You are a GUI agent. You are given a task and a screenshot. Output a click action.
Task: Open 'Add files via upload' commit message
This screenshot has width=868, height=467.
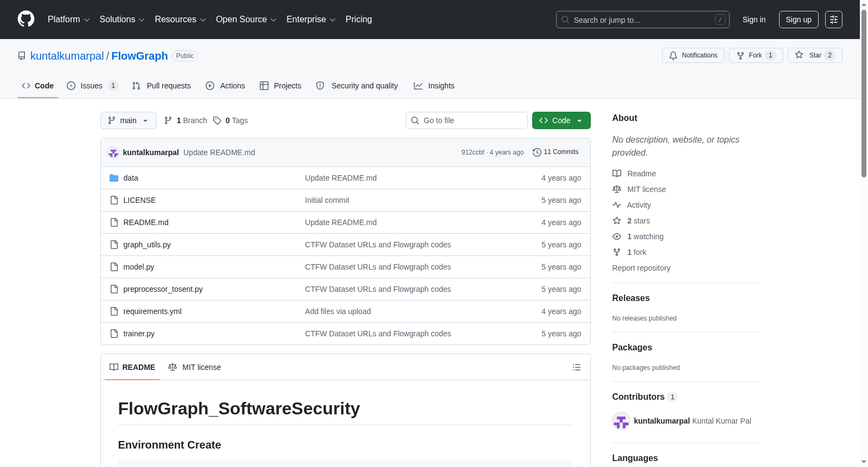[338, 311]
